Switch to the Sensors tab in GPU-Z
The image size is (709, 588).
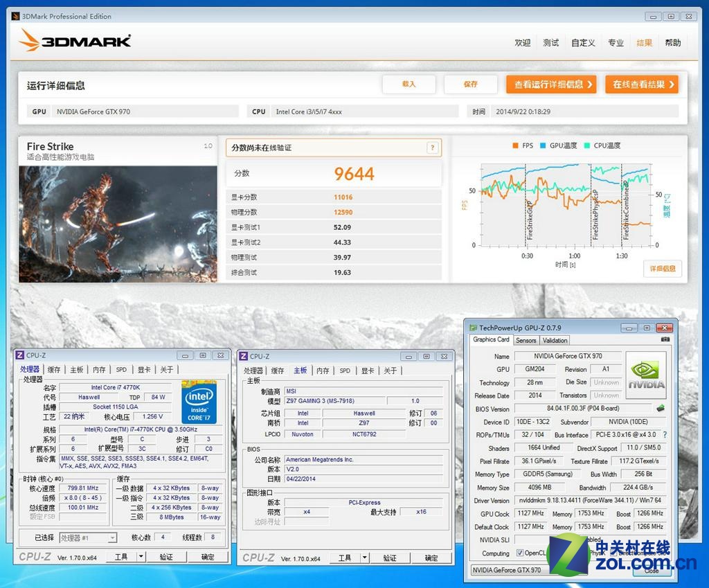coord(526,340)
